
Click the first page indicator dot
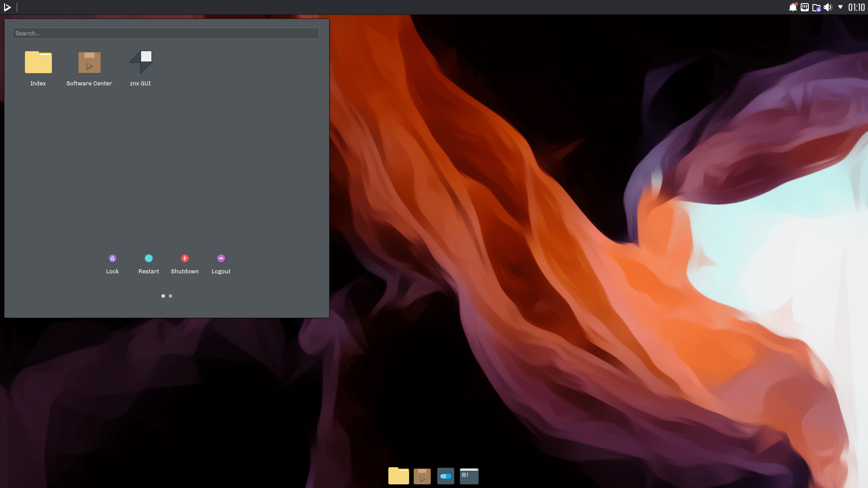point(163,295)
